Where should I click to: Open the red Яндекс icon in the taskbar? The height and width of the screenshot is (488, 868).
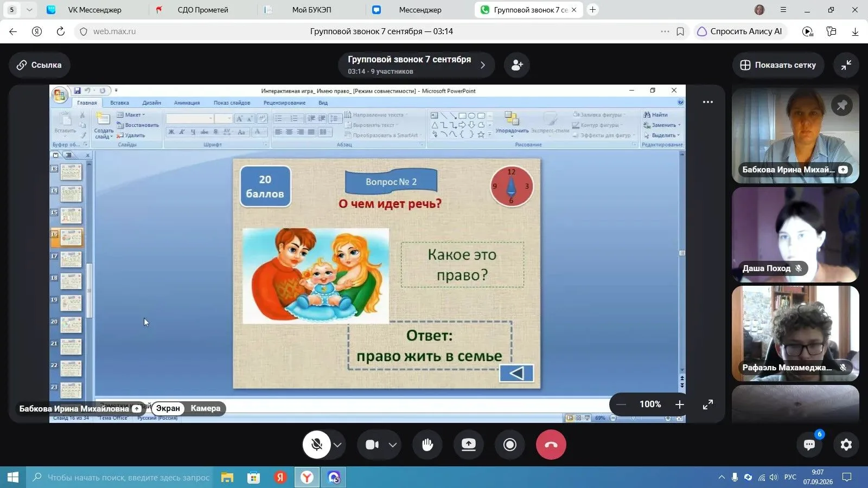[280, 477]
